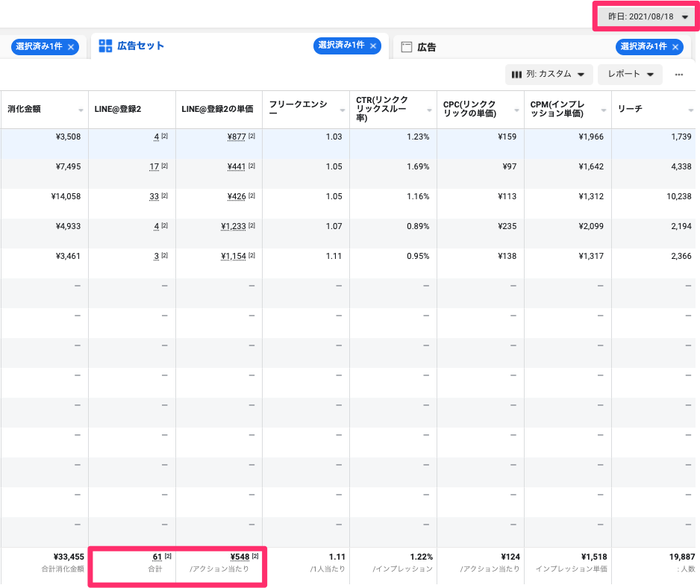Switch to the 広告セット tab

coord(240,46)
